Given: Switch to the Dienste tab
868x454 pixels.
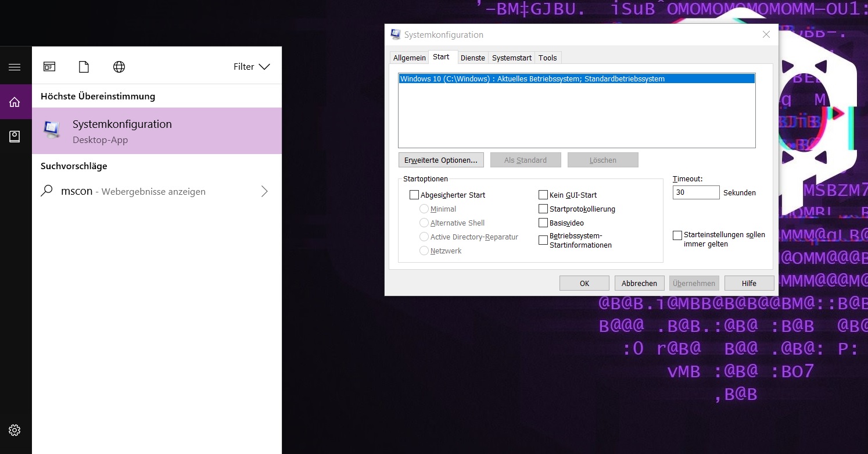Looking at the screenshot, I should (x=472, y=58).
